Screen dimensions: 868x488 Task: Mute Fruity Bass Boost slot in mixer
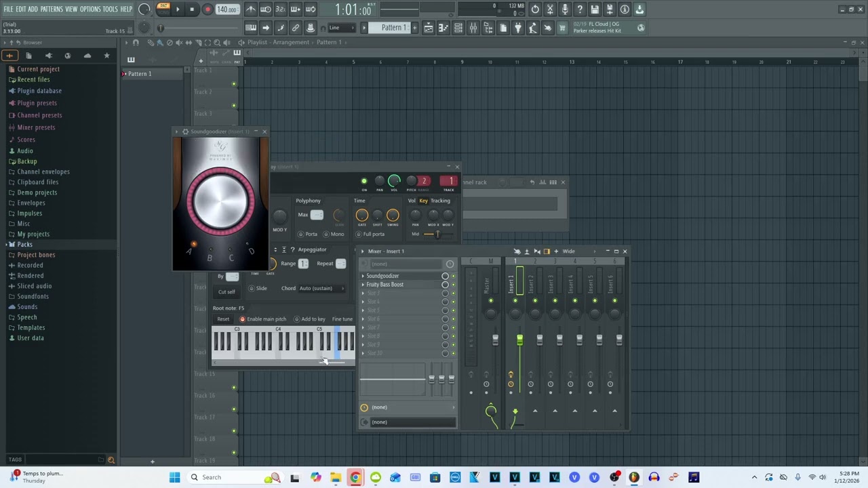point(453,285)
